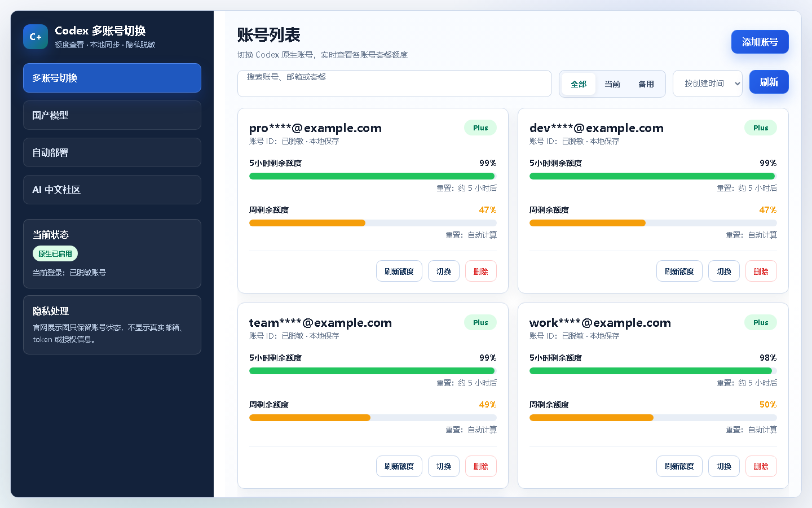Click 删除 for pro****@example.com
This screenshot has width=812, height=508.
point(481,271)
